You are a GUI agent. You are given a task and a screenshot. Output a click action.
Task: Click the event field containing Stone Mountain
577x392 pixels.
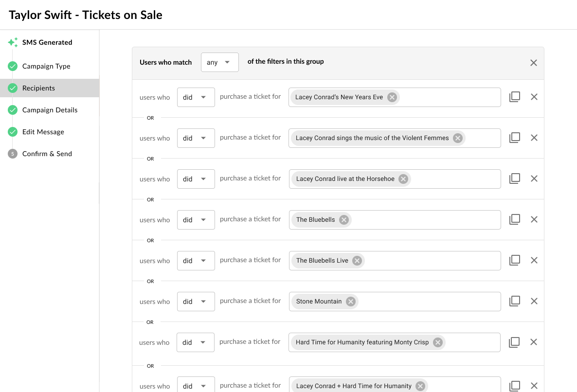click(x=395, y=301)
